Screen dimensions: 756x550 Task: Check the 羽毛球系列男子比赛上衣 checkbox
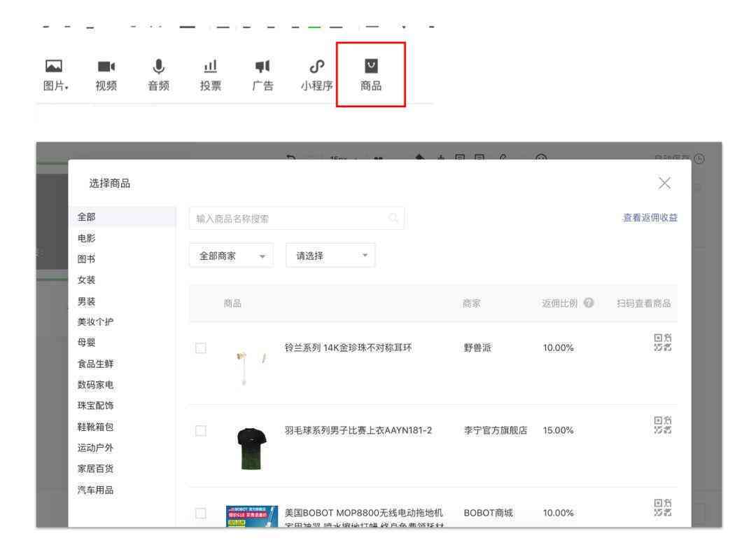pyautogui.click(x=201, y=431)
